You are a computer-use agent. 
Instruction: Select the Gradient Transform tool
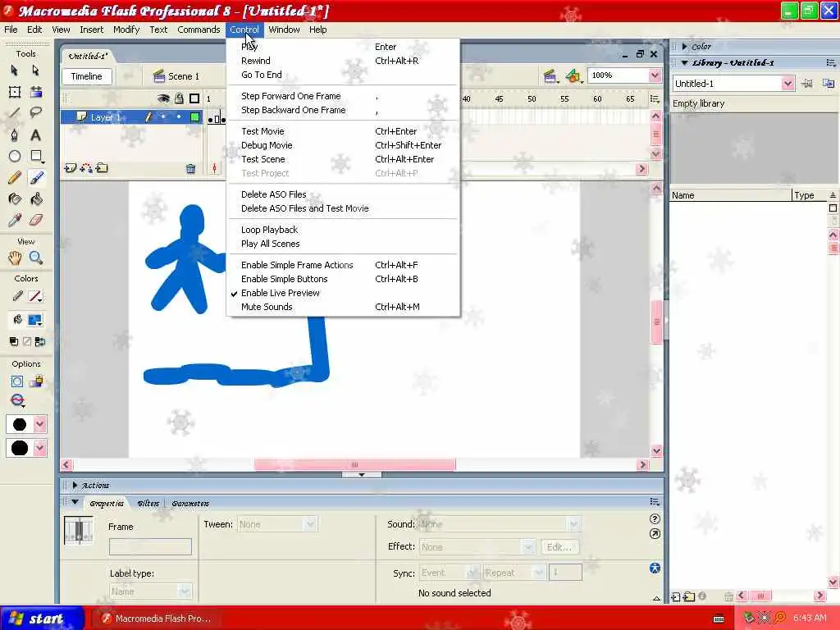[x=36, y=92]
